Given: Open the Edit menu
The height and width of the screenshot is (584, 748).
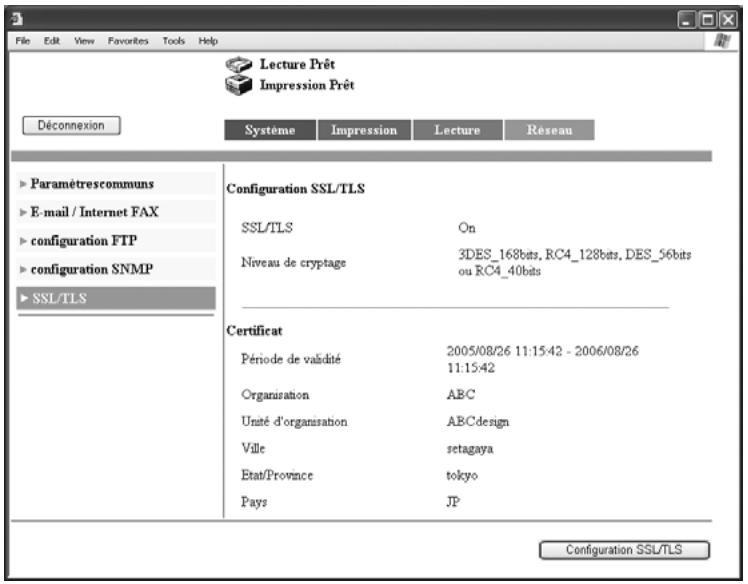Looking at the screenshot, I should [52, 41].
